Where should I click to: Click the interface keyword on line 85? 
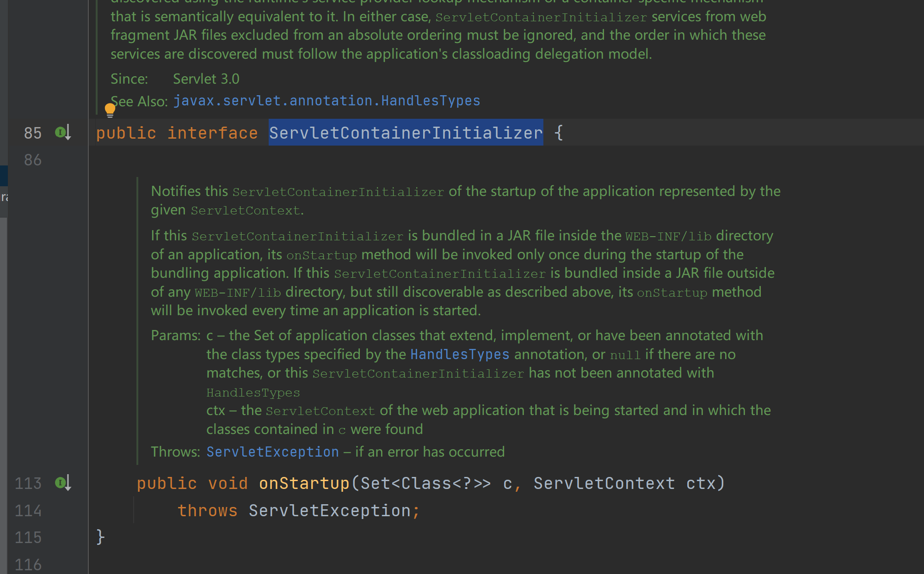click(212, 133)
